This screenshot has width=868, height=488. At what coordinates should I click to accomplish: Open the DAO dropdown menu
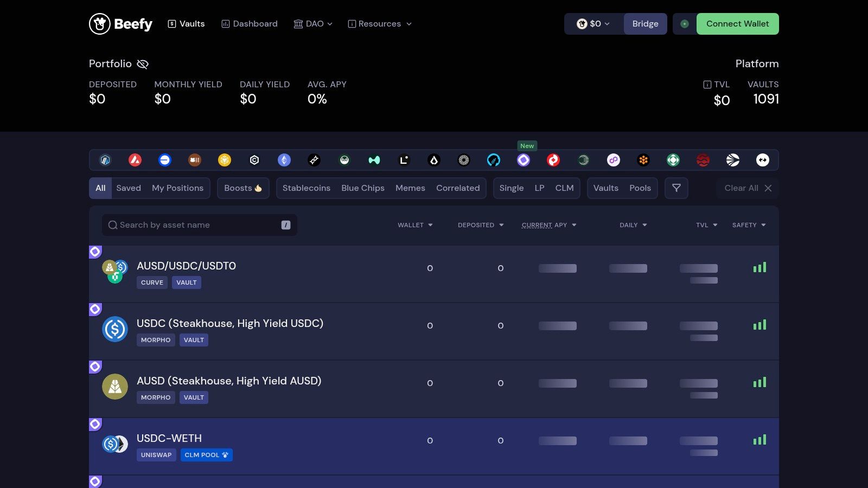pos(313,24)
